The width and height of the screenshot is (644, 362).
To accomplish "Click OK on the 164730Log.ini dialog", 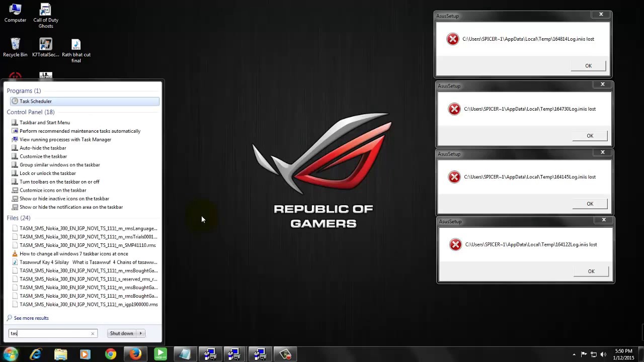I will click(x=590, y=136).
